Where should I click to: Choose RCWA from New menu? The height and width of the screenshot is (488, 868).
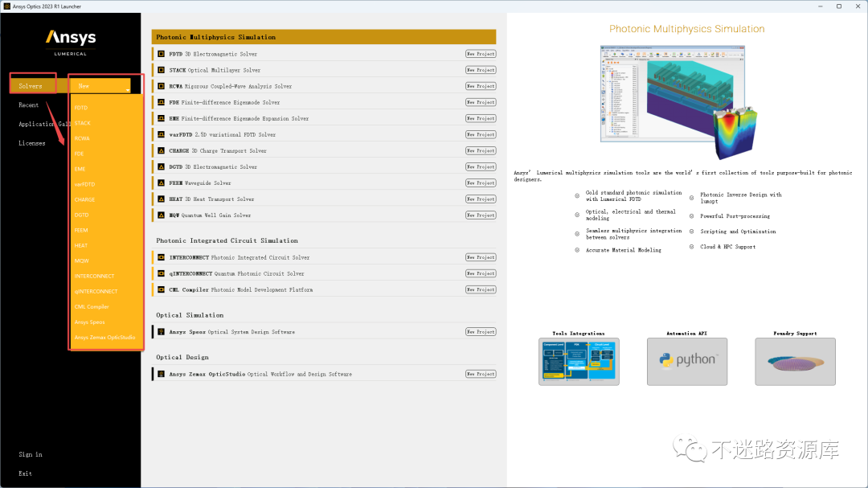pyautogui.click(x=82, y=138)
